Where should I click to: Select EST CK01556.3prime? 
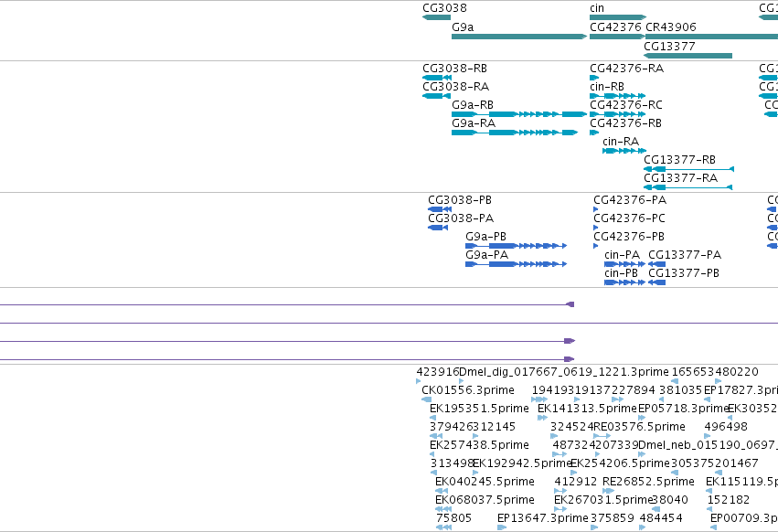tap(426, 399)
